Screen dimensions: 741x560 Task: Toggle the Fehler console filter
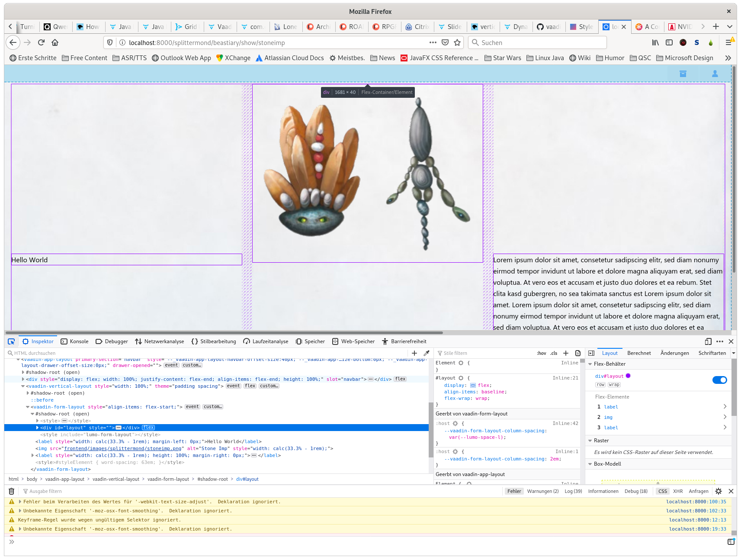click(x=514, y=491)
